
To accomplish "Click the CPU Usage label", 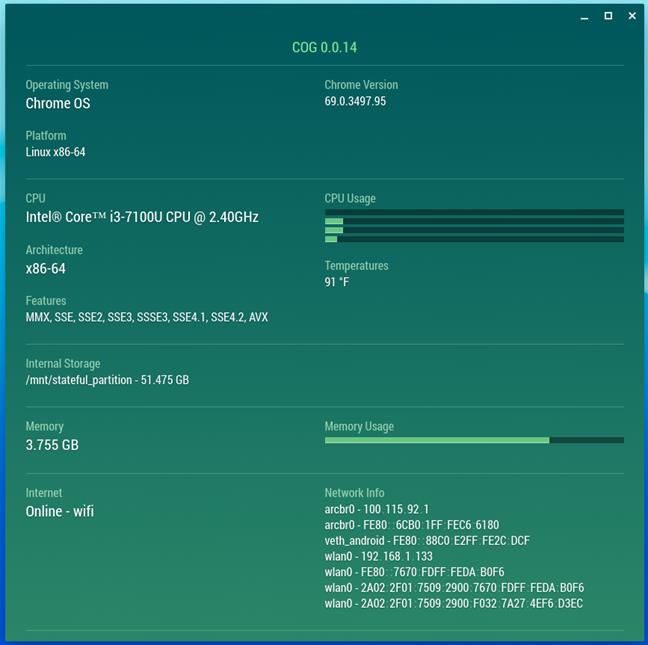I will pos(350,199).
